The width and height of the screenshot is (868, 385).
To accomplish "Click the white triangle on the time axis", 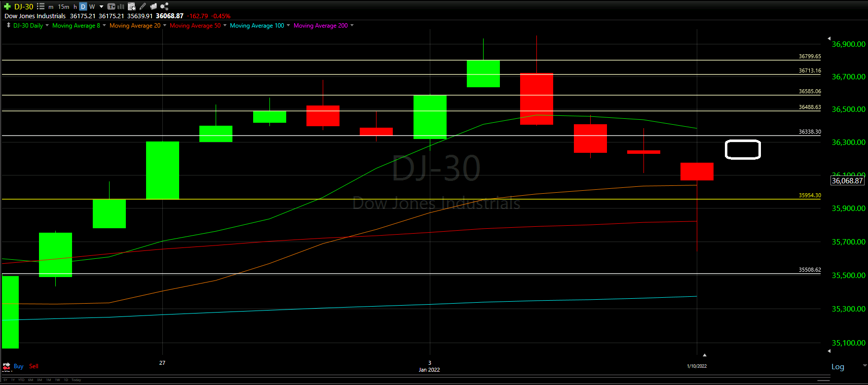I will (705, 355).
